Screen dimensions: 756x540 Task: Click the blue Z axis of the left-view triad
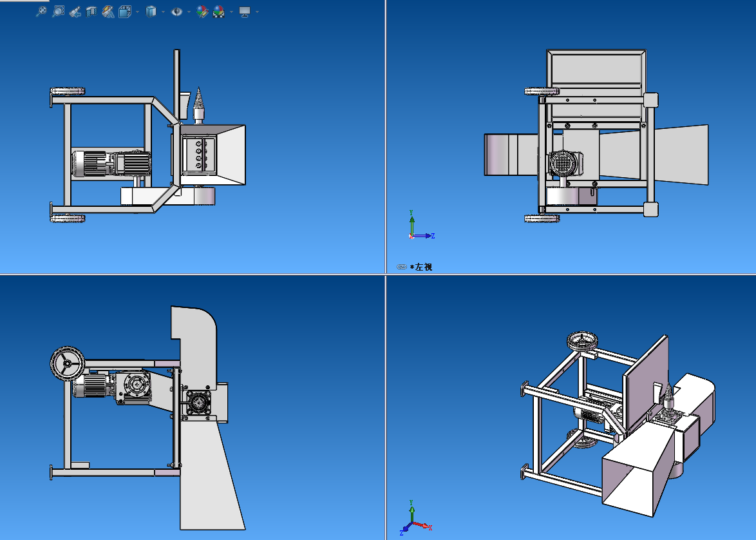click(x=424, y=236)
